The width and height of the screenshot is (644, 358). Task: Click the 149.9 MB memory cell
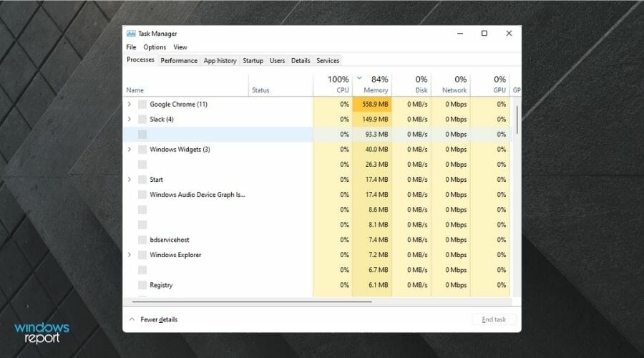[372, 119]
